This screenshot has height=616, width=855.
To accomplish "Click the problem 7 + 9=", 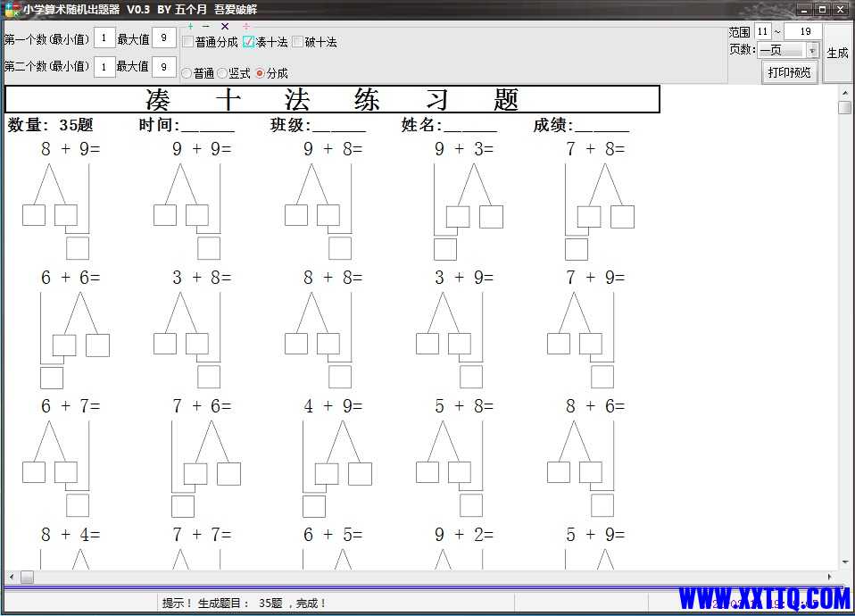I will 595,278.
